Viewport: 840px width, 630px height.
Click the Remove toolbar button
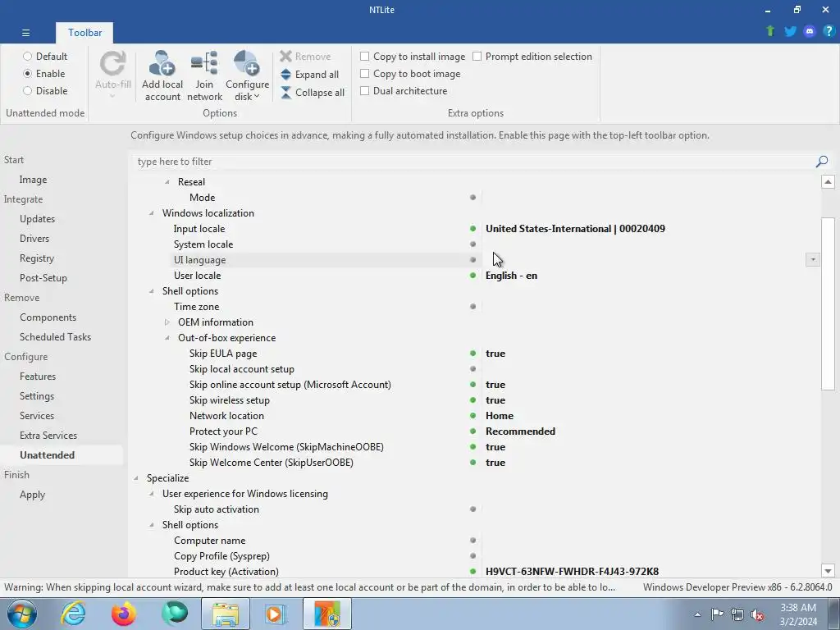[x=305, y=57]
